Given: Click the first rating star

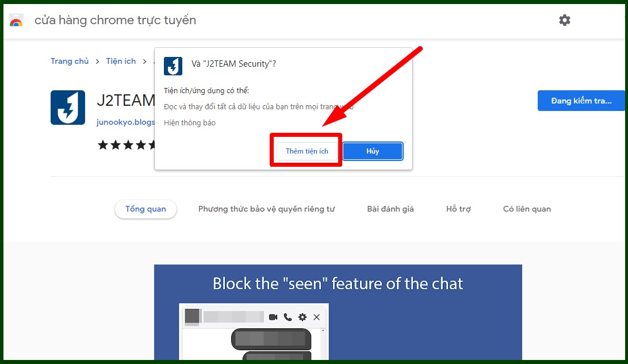Looking at the screenshot, I should tap(103, 144).
